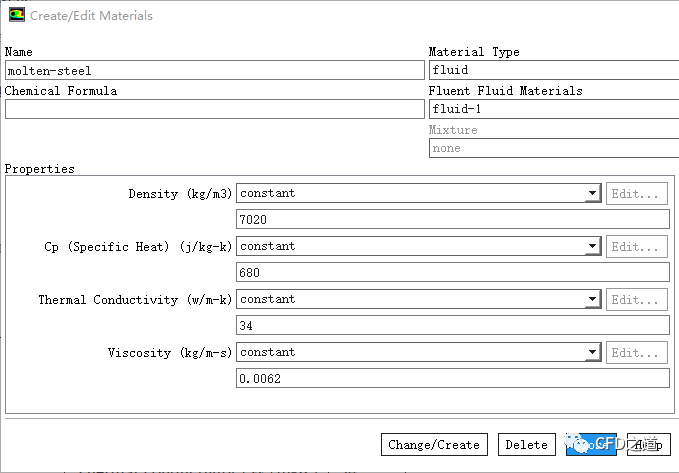Image resolution: width=679 pixels, height=473 pixels.
Task: Open the Thermal Conductivity method dropdown
Action: click(593, 300)
